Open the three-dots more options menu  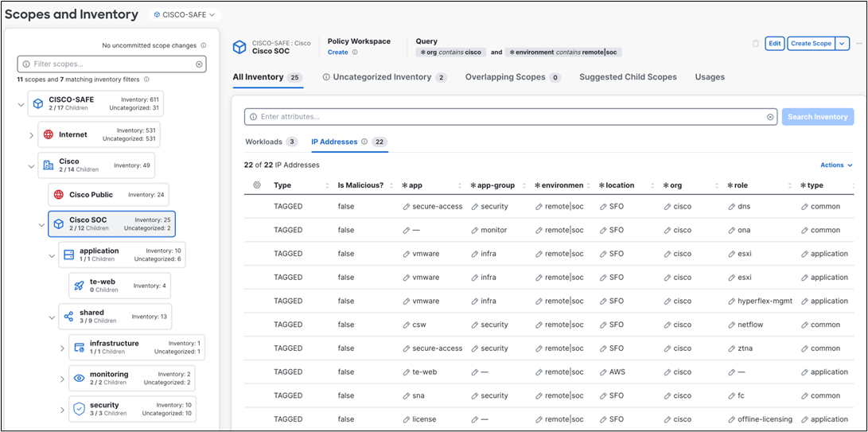click(x=859, y=43)
